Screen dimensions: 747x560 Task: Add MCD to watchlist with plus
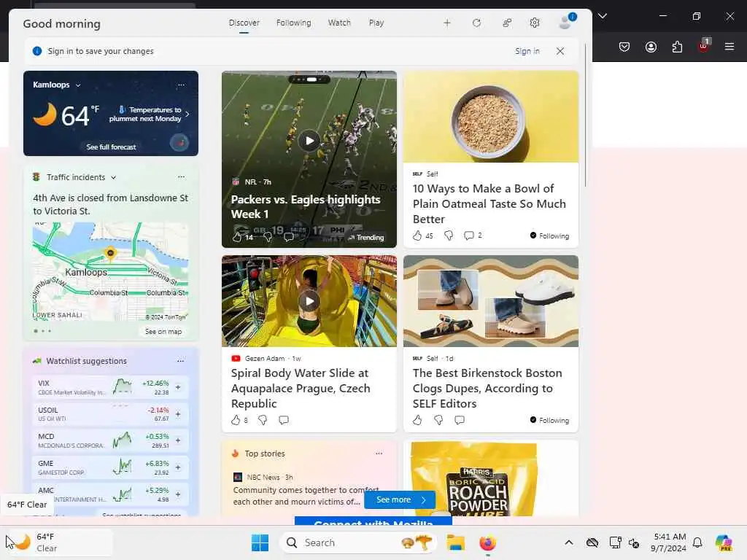[x=178, y=440]
